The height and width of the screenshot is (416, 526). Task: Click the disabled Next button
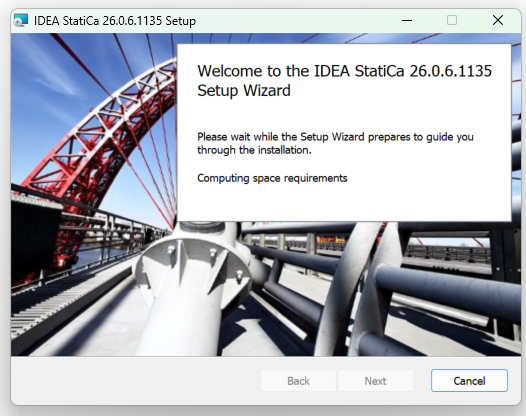click(x=375, y=381)
